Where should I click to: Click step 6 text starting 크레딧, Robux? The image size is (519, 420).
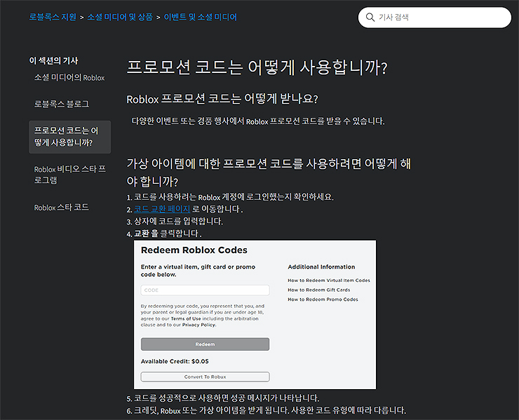[x=270, y=411]
